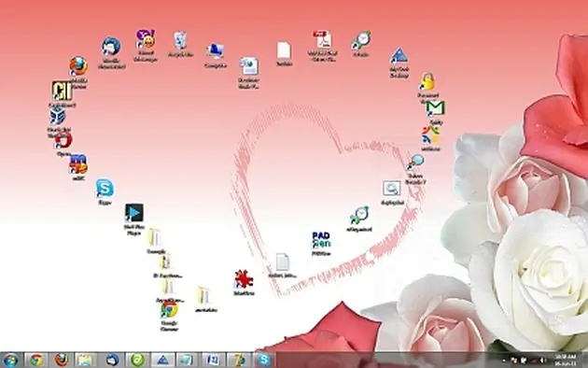Open the Opera browser desktop shortcut
Image resolution: width=588 pixels, height=368 pixels.
click(x=63, y=141)
